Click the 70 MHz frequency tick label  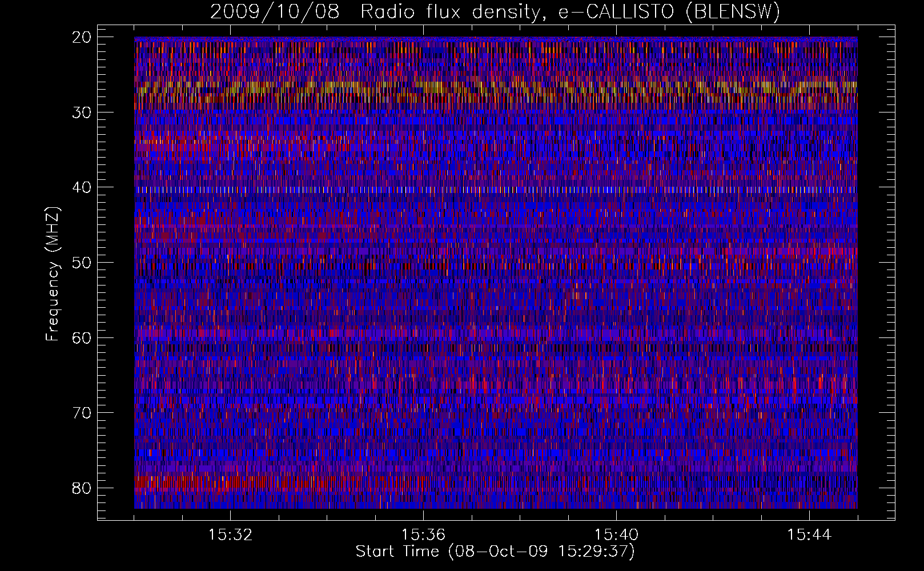coord(82,413)
